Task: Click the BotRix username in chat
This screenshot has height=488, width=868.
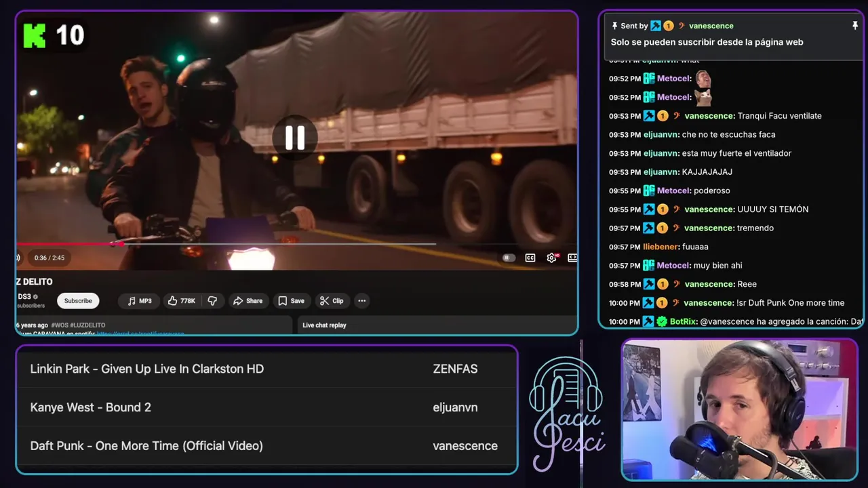Action: [683, 322]
